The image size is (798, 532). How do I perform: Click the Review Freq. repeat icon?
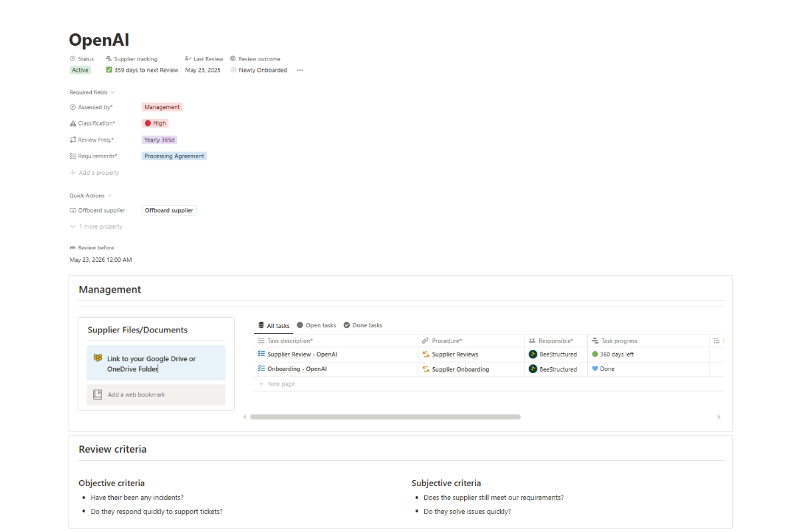coord(73,140)
